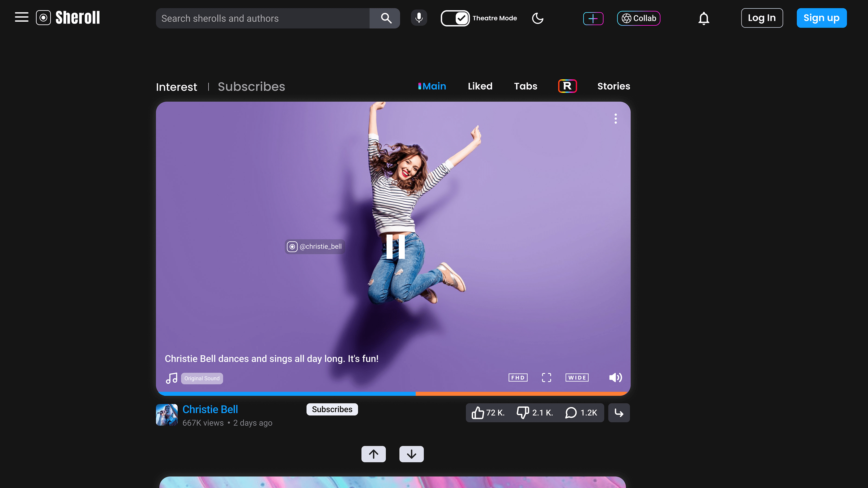Click the create plus icon button

point(593,18)
